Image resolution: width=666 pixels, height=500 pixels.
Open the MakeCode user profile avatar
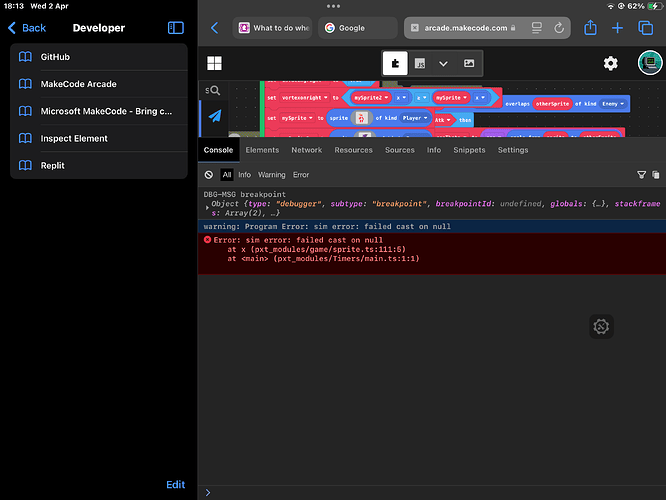pyautogui.click(x=650, y=62)
